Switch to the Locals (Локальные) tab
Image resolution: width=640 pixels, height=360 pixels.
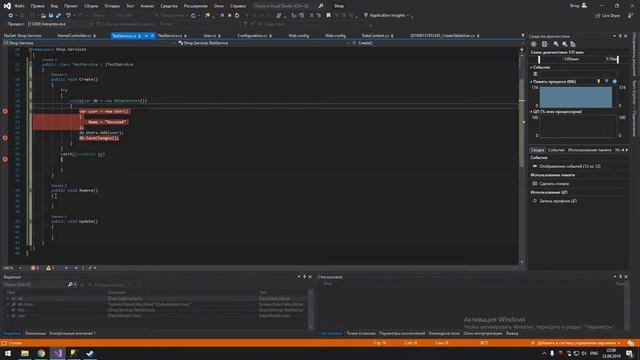(35, 333)
